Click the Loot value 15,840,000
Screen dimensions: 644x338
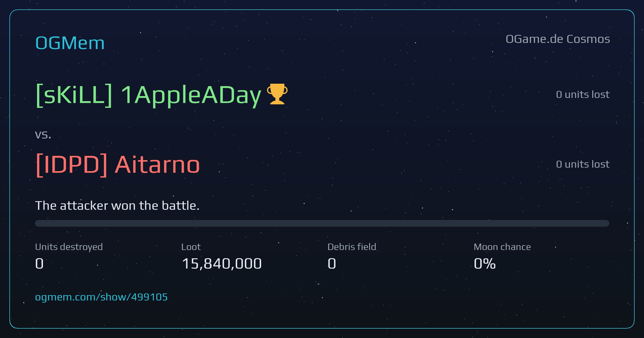tap(222, 263)
